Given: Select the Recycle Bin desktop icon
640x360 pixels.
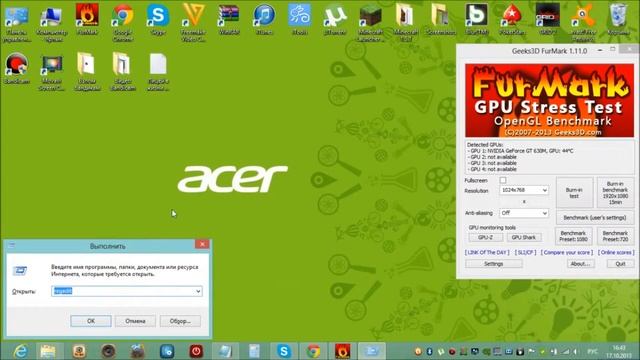Looking at the screenshot, I should (618, 19).
